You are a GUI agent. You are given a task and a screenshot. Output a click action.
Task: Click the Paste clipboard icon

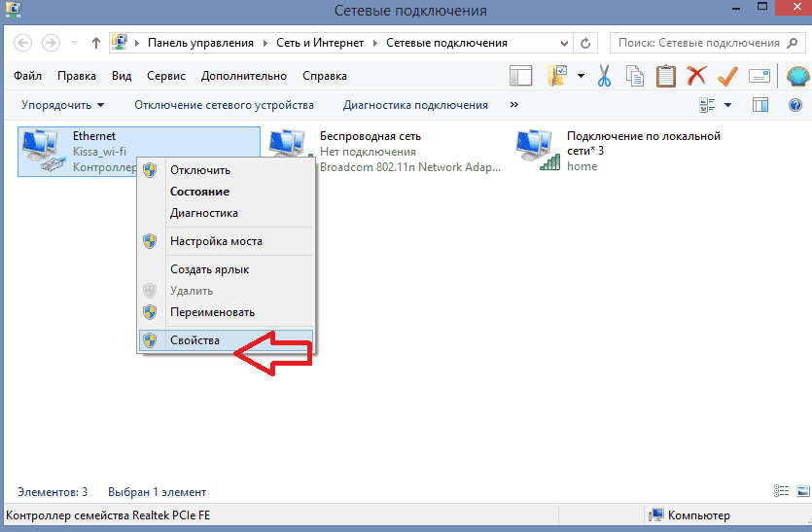click(x=665, y=76)
